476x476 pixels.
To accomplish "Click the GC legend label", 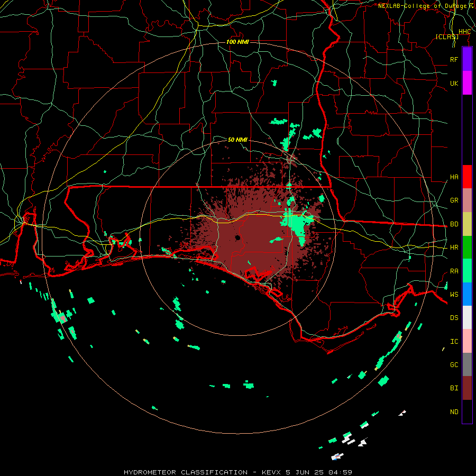I will click(x=454, y=365).
